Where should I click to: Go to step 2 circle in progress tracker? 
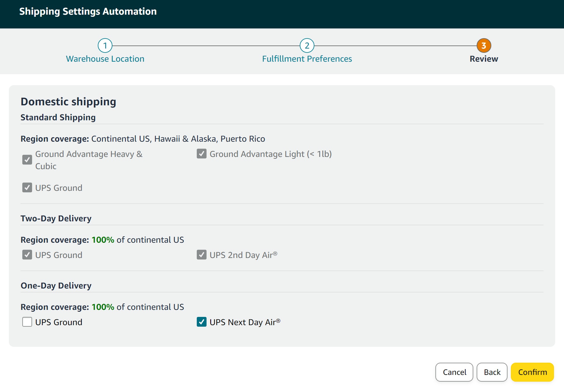tap(307, 46)
